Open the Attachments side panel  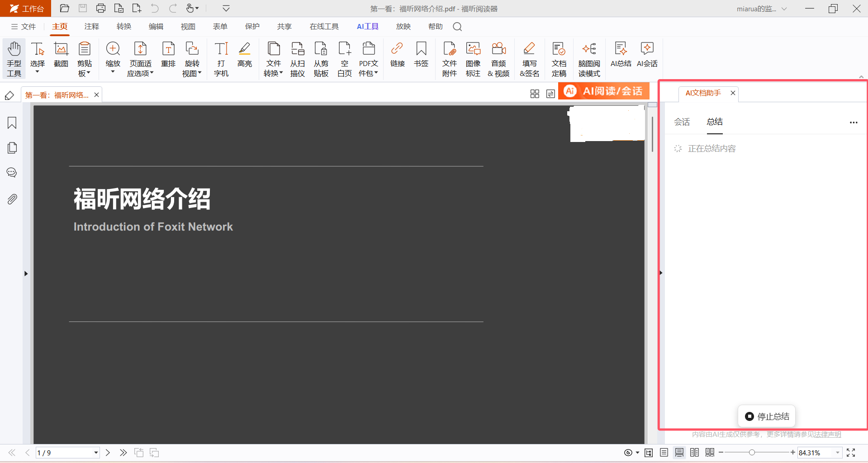[x=12, y=199]
